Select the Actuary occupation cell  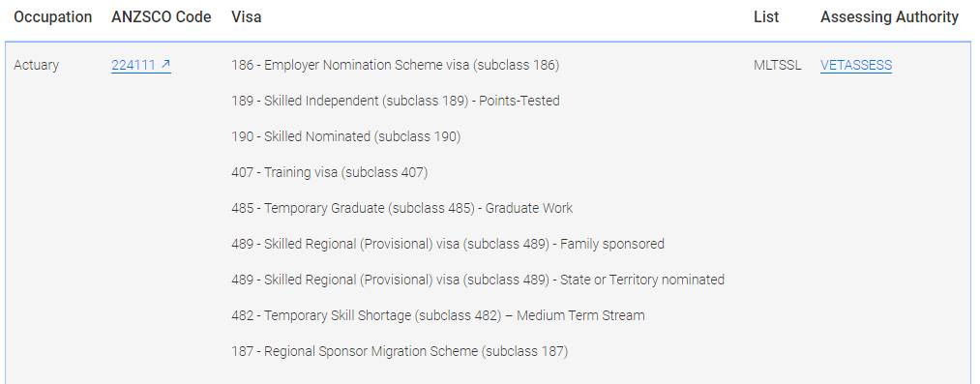(x=36, y=65)
